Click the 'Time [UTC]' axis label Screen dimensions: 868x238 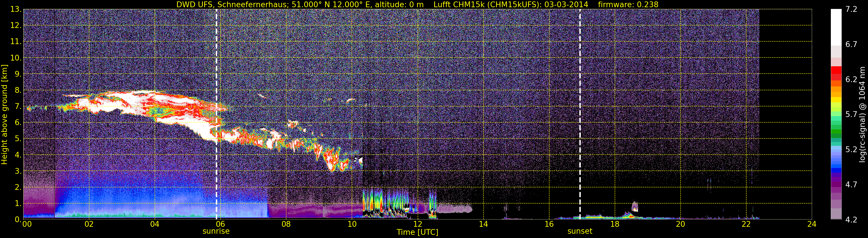(417, 232)
